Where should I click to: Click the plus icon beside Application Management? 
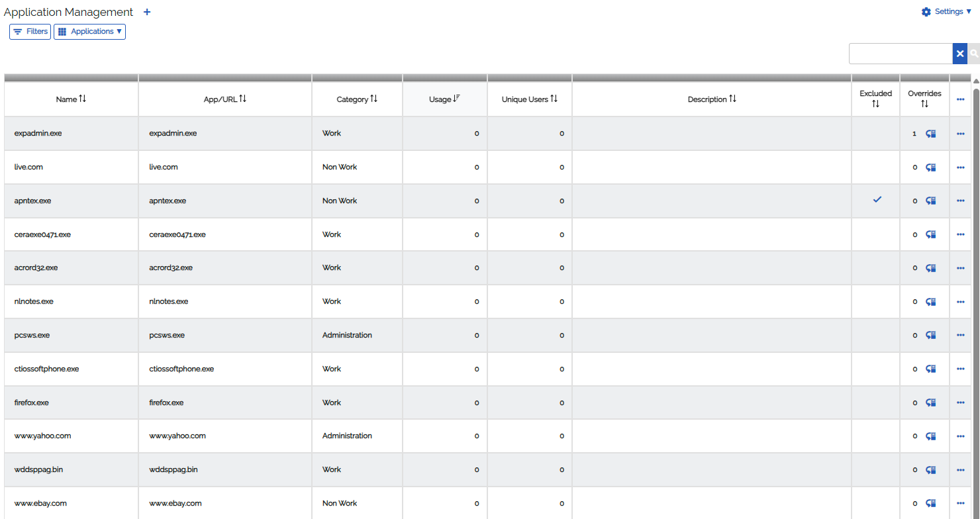click(x=147, y=12)
